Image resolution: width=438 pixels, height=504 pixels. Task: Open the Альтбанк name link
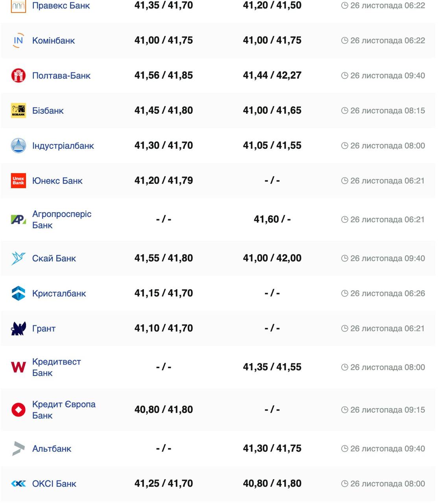(x=52, y=448)
